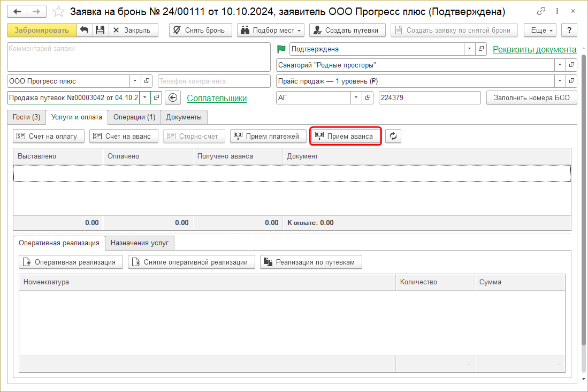The image size is (588, 392).
Task: Click the Выставлено column header
Action: point(58,156)
